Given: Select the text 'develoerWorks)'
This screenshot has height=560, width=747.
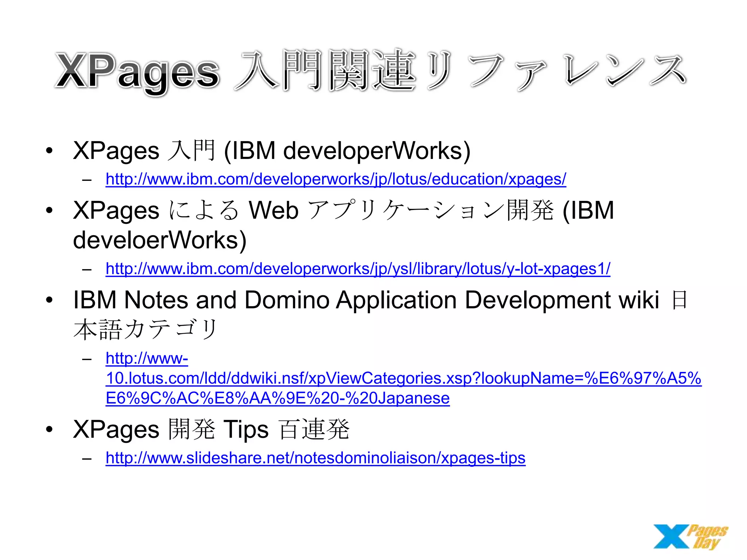Looking at the screenshot, I should 160,240.
